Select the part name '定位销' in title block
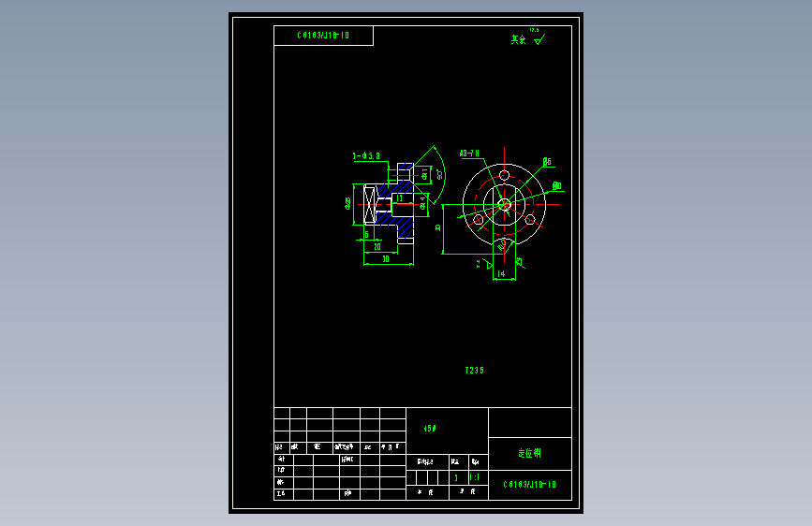Screen dimensions: 812x526 point(529,453)
